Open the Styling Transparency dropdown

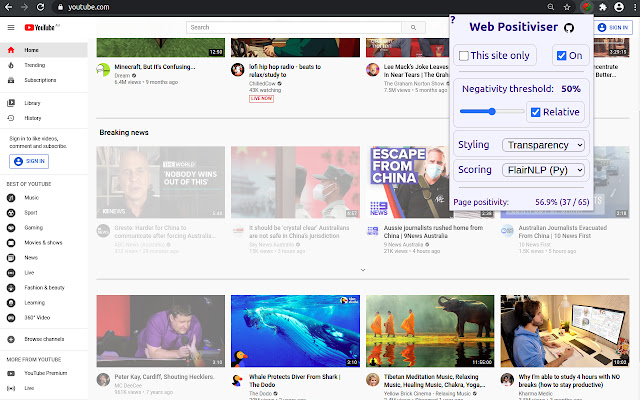pos(543,145)
